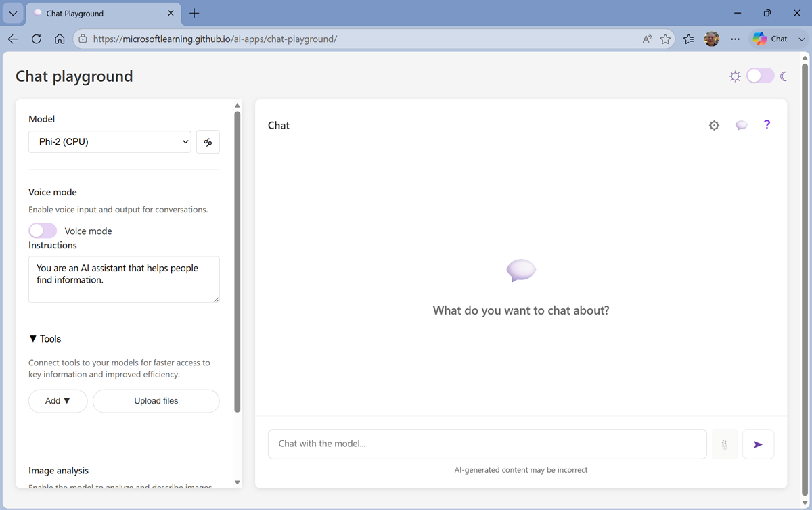This screenshot has height=510, width=812.
Task: Click the address bar URL
Action: [x=215, y=39]
